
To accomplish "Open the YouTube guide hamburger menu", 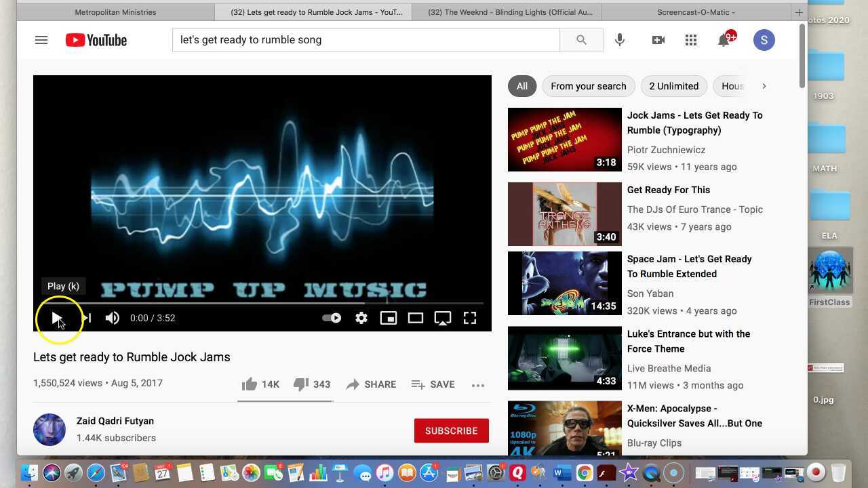I will click(x=41, y=40).
